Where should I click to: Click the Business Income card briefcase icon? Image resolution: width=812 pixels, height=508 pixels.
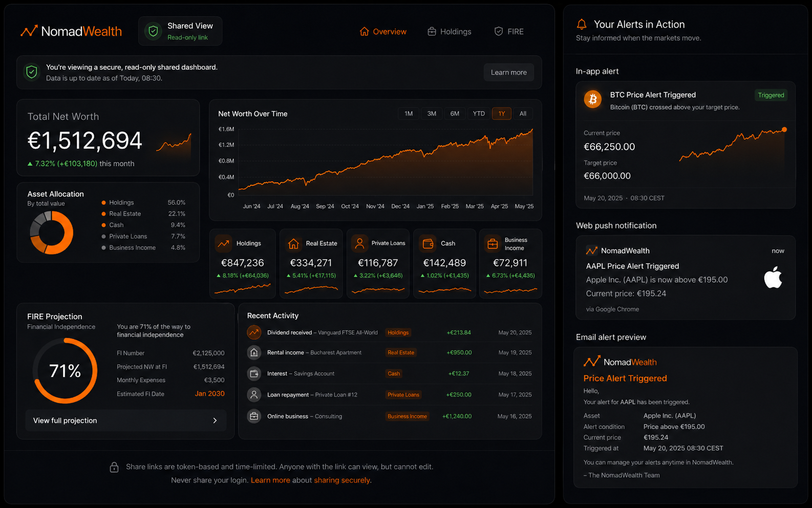point(493,244)
